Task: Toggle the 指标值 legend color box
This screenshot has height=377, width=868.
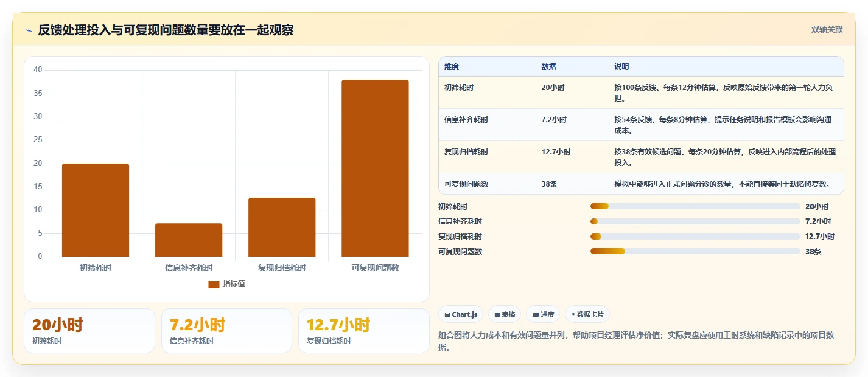Action: click(x=214, y=284)
